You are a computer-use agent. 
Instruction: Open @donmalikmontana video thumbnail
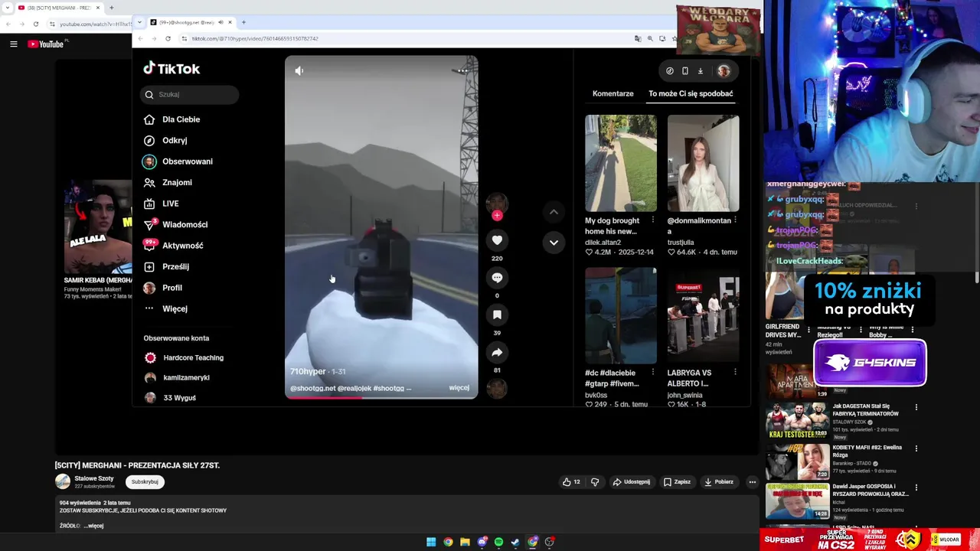[x=703, y=163]
